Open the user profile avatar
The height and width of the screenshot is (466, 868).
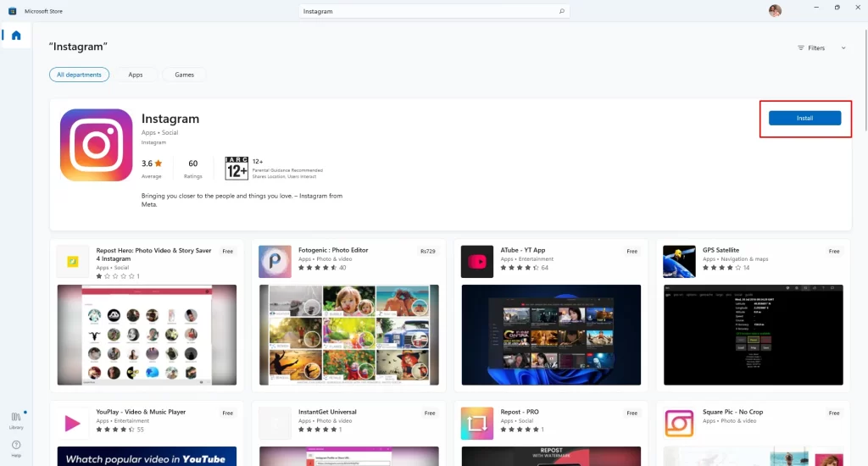[x=775, y=11]
